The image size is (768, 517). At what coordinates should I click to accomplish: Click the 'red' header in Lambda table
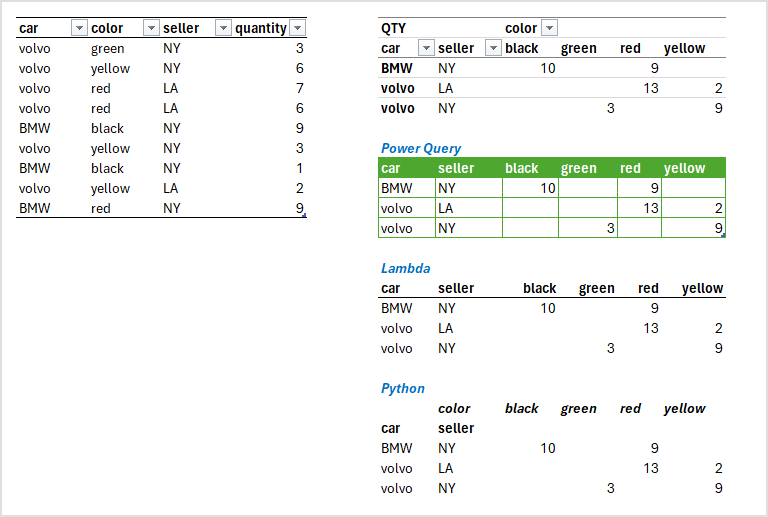[x=648, y=288]
